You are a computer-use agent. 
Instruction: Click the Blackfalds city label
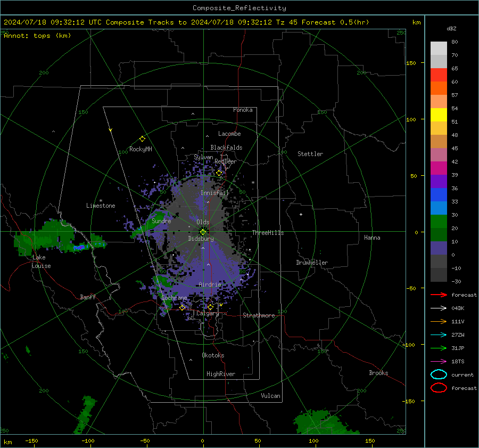(x=226, y=148)
